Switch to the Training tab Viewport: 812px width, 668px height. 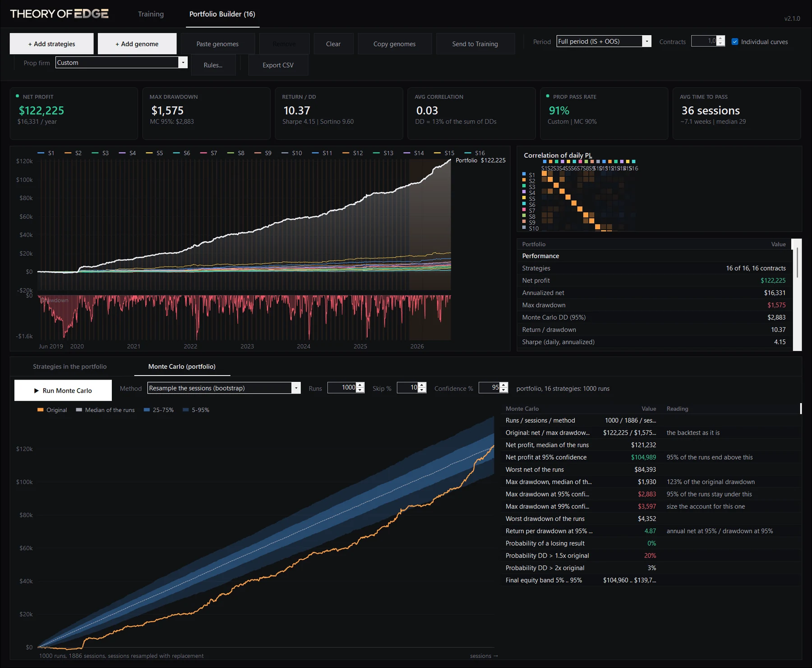tap(151, 14)
